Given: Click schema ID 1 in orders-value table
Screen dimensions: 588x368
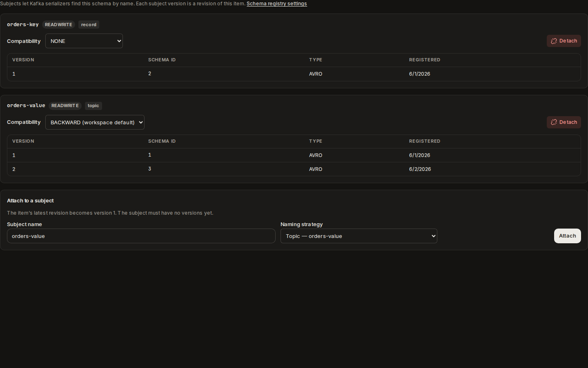Looking at the screenshot, I should click(x=150, y=155).
